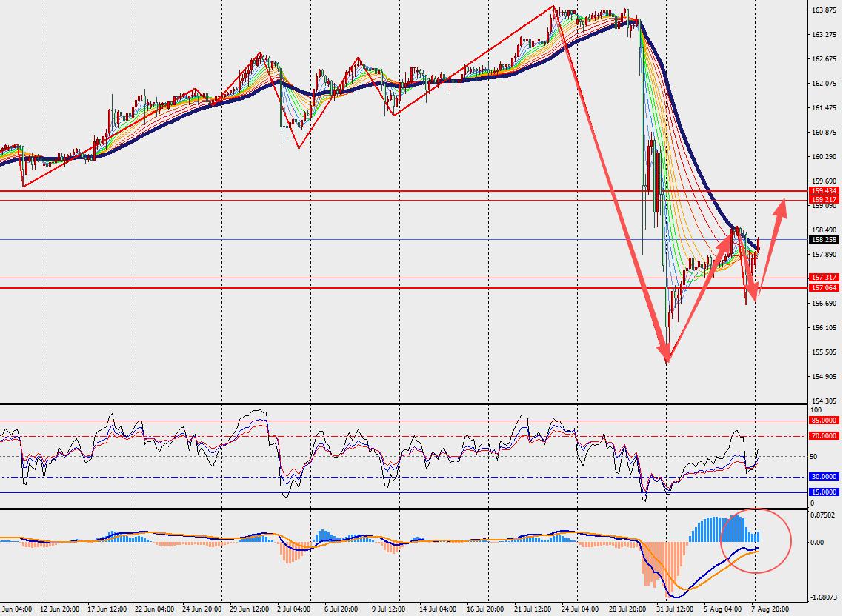Click the small red down arrowhead near 157.064

tap(754, 295)
